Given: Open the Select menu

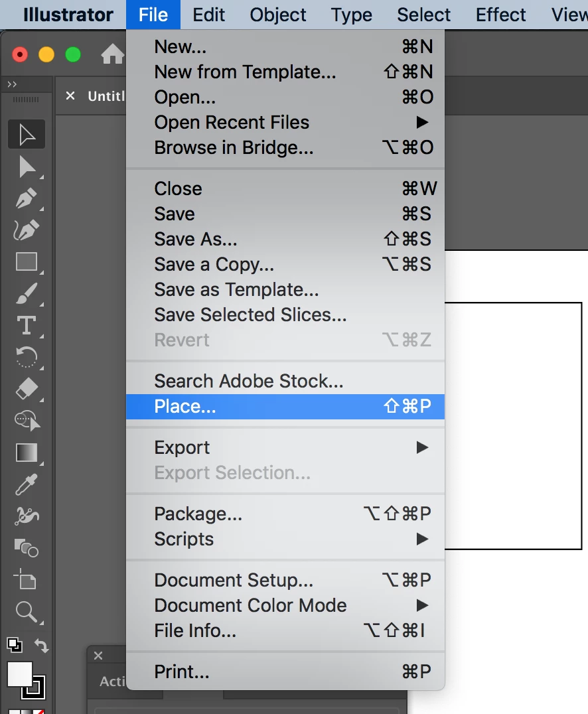Looking at the screenshot, I should (x=423, y=15).
